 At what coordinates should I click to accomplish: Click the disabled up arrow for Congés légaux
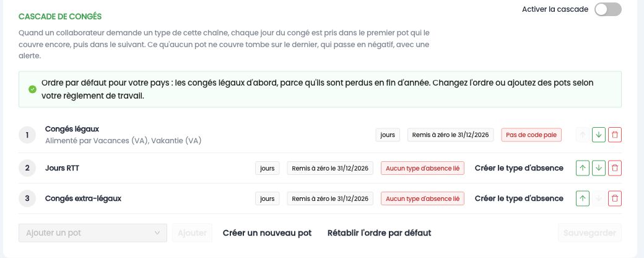click(583, 135)
